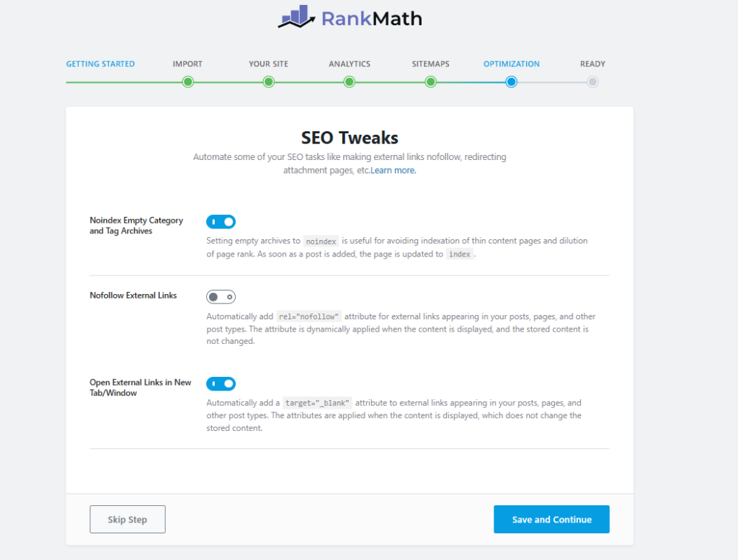Open the Learn more link
738x560 pixels.
pos(393,170)
